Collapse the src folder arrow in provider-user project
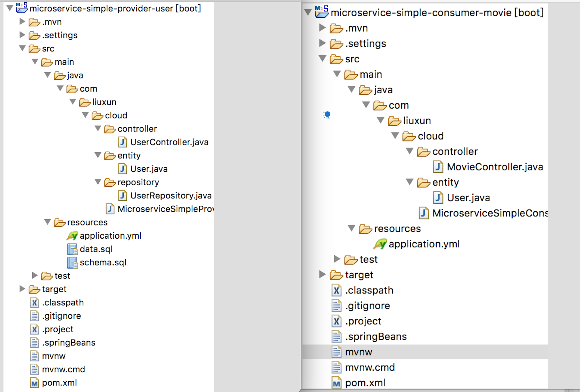Viewport: 580px width, 392px height. pyautogui.click(x=23, y=48)
